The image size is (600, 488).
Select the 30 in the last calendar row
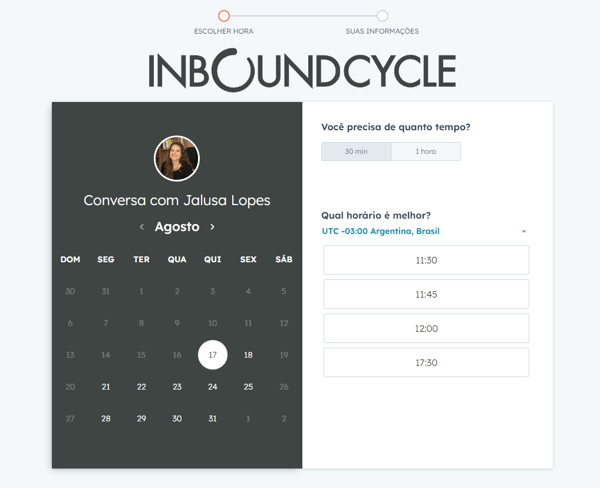[x=177, y=419]
